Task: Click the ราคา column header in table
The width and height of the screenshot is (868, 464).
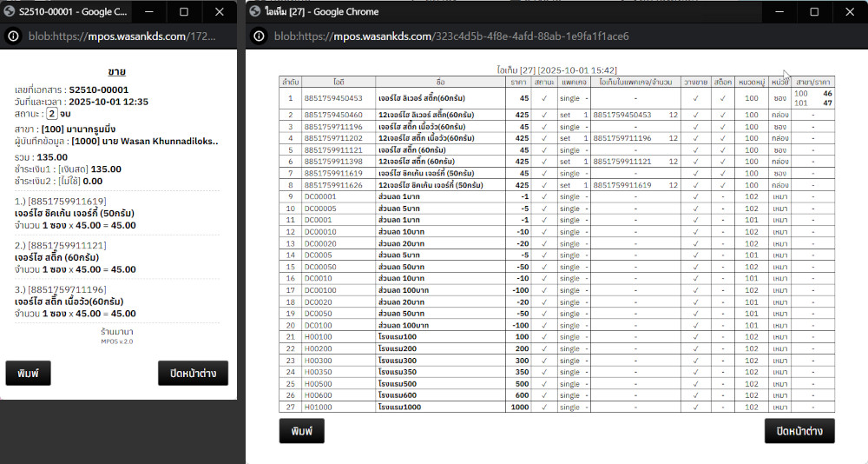Action: (518, 81)
